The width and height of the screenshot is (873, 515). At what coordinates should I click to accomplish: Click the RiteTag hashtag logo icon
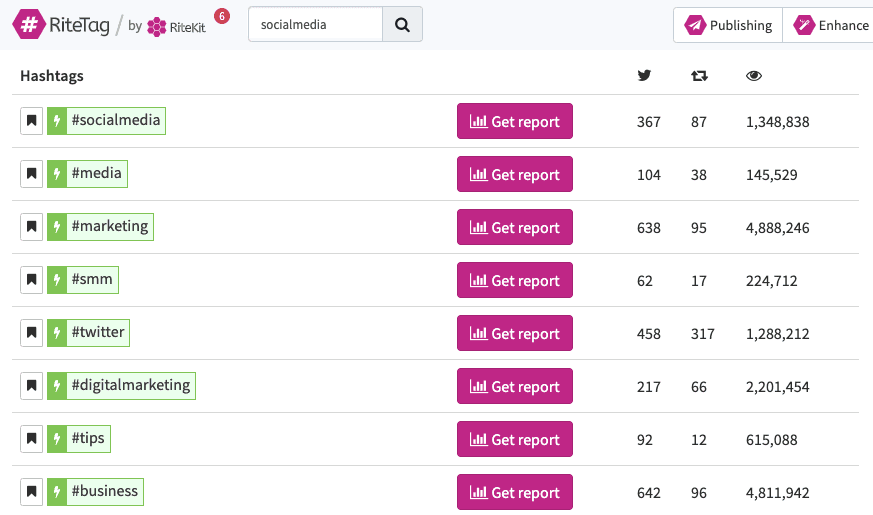tap(29, 25)
